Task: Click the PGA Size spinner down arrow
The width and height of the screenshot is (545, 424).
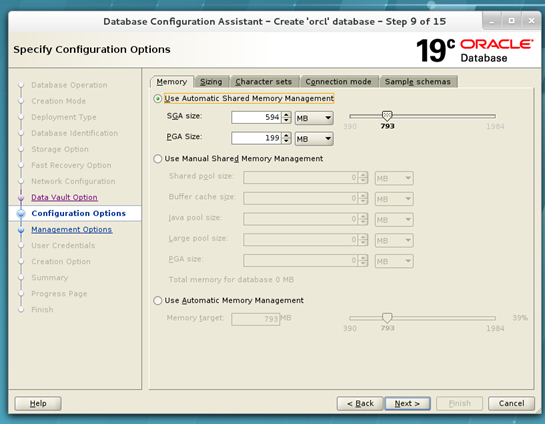Action: [286, 141]
